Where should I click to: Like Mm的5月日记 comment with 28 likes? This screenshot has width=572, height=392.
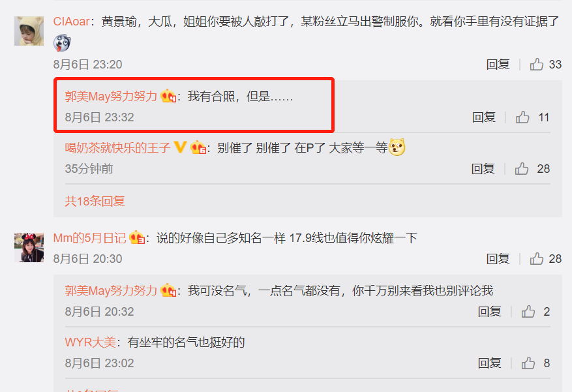coord(537,258)
